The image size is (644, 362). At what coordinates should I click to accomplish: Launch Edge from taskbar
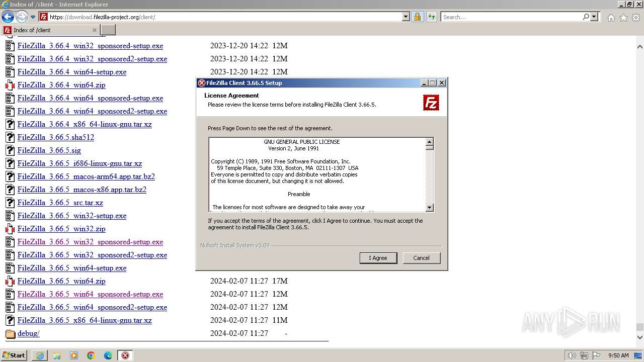108,355
